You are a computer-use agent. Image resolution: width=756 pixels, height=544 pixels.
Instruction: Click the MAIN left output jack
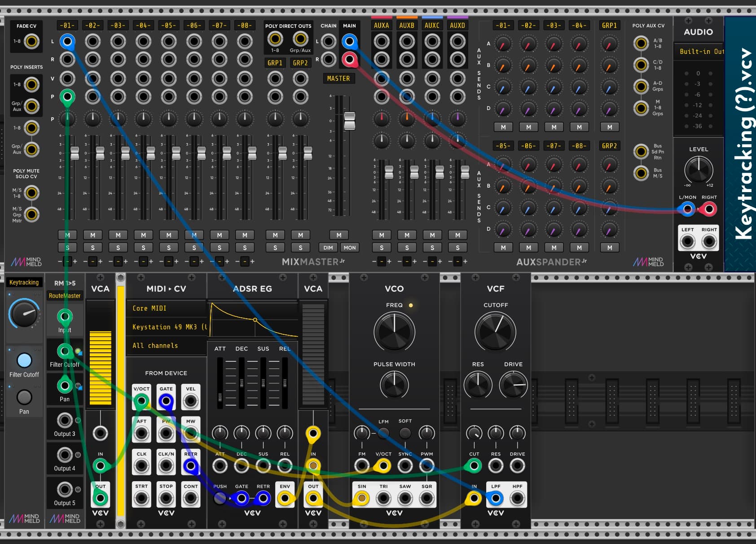350,42
